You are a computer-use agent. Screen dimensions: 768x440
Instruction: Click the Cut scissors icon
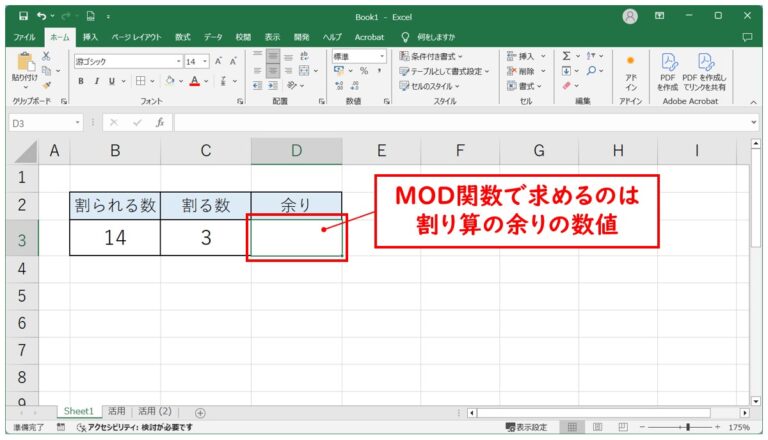pos(46,56)
